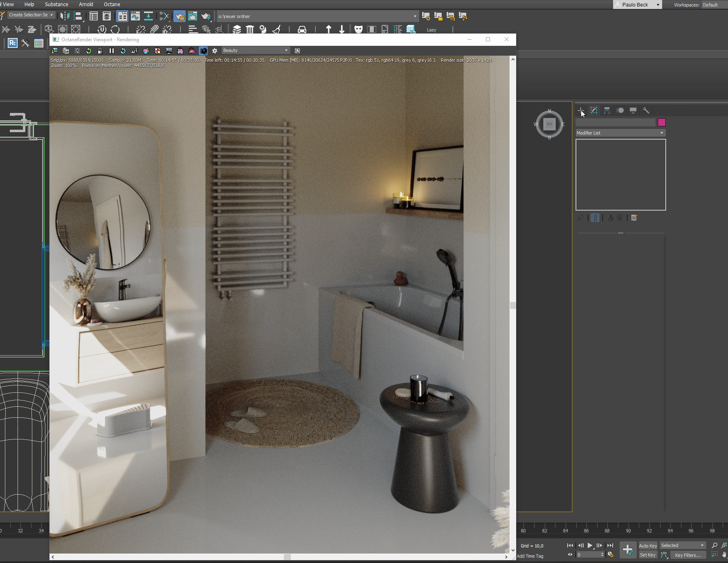Open the Octane menu

[112, 4]
